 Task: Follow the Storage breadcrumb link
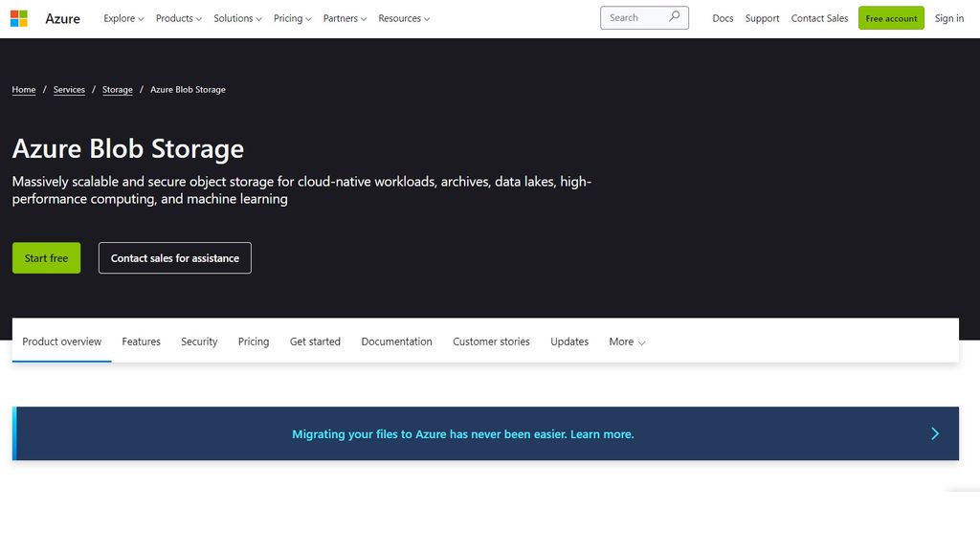coord(117,89)
